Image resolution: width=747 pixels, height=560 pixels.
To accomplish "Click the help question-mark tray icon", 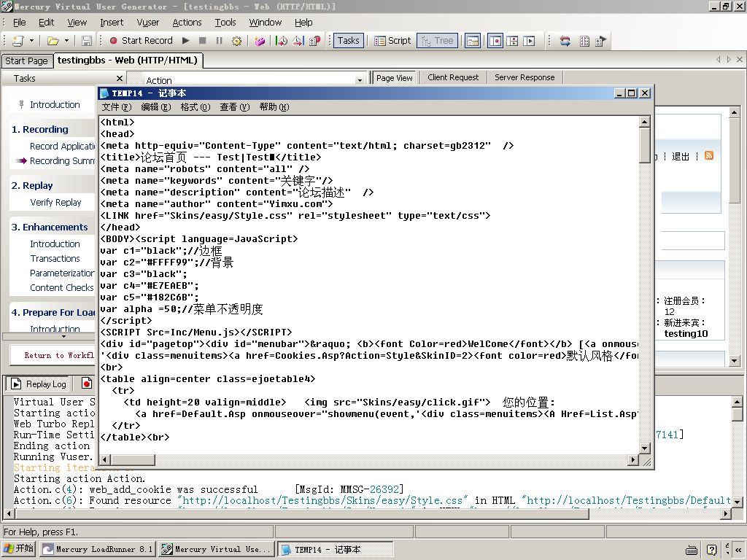I will pos(712,550).
